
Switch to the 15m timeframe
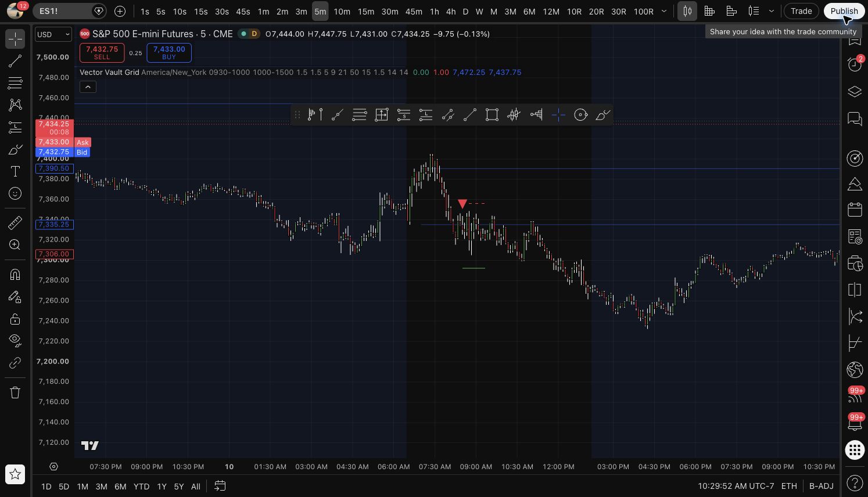(365, 11)
